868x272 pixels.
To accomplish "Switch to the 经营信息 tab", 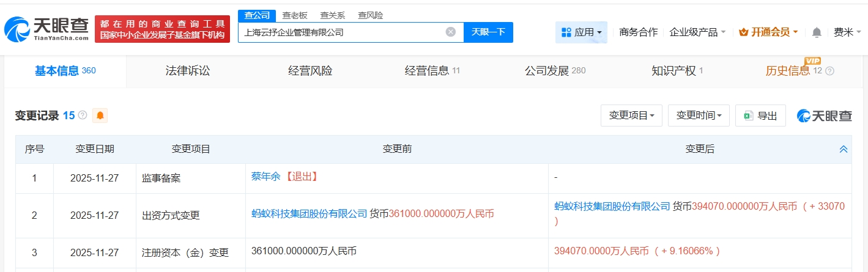I will pyautogui.click(x=432, y=71).
